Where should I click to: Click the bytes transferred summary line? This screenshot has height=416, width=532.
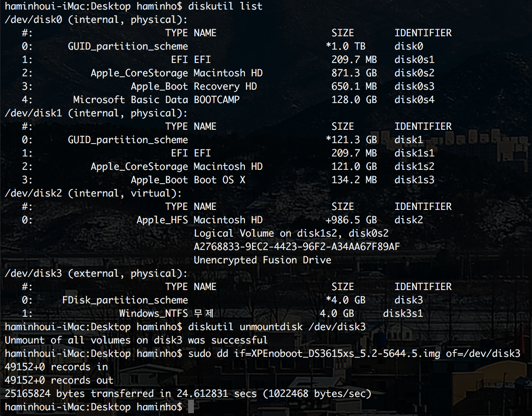click(x=188, y=393)
